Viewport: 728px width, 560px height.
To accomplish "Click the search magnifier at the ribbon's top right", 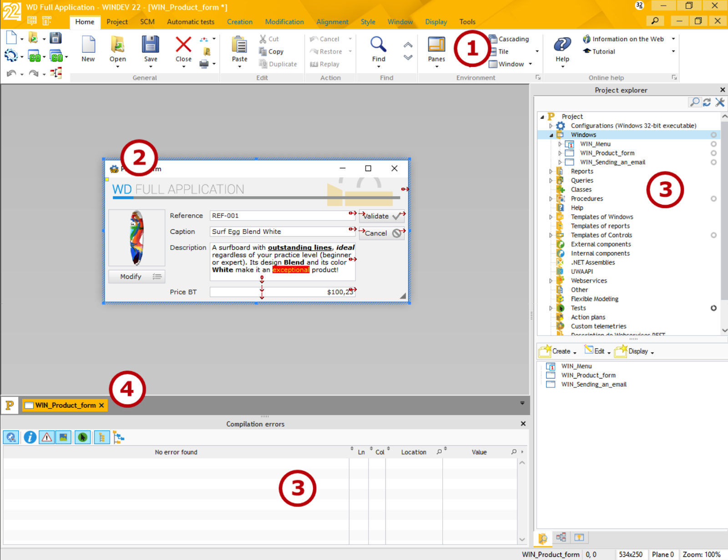I will click(x=655, y=21).
